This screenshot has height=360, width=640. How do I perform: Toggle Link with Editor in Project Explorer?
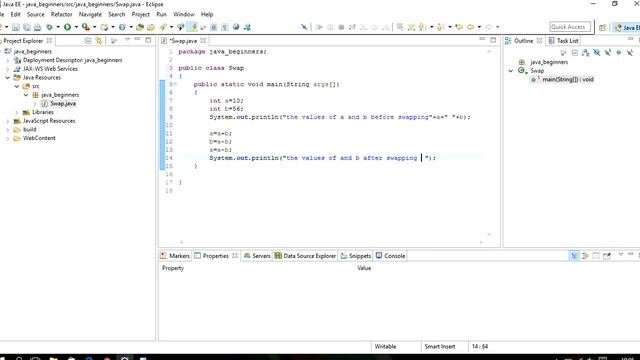[x=99, y=41]
